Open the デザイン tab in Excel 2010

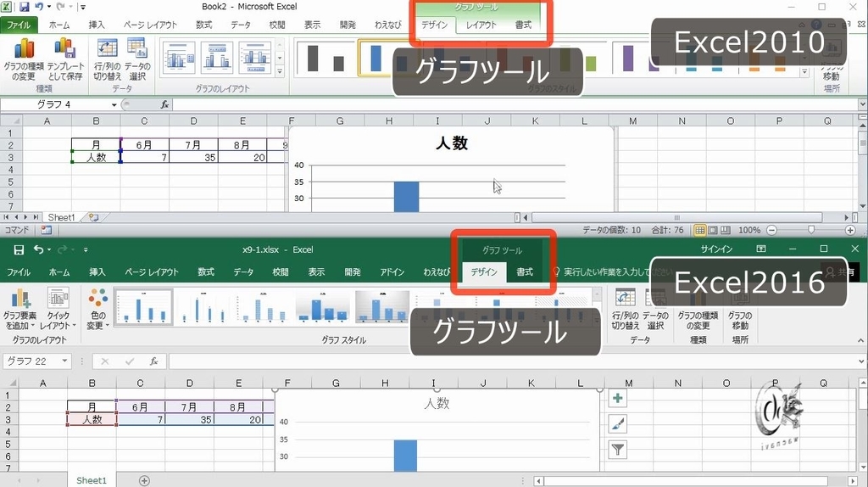(435, 25)
